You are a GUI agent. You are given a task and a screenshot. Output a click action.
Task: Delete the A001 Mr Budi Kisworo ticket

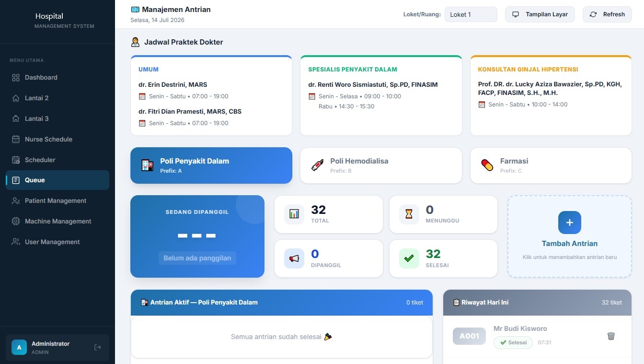coord(611,336)
